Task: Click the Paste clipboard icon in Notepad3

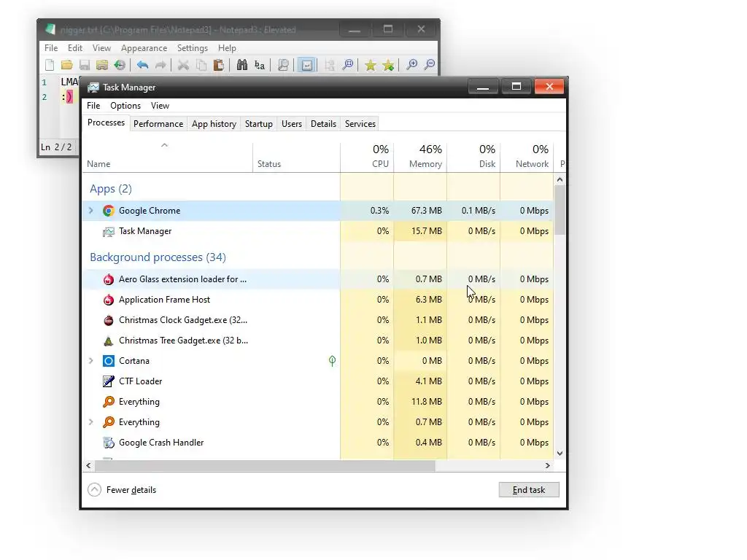Action: click(x=219, y=65)
